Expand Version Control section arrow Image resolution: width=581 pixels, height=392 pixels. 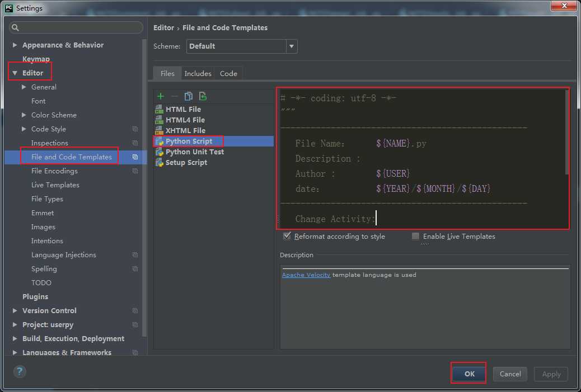click(15, 310)
